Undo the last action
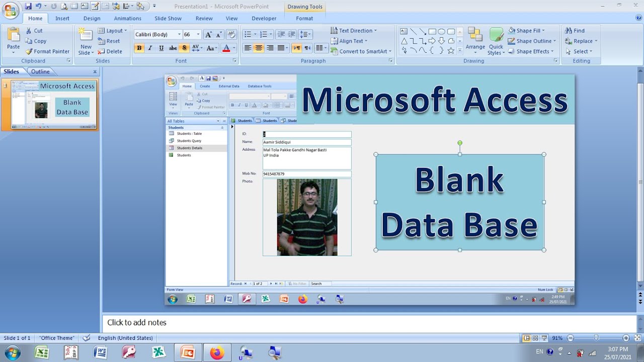 [38, 6]
